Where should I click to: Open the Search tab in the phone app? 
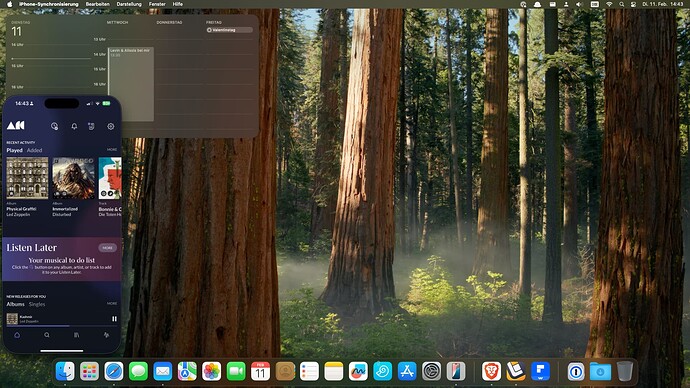[47, 335]
